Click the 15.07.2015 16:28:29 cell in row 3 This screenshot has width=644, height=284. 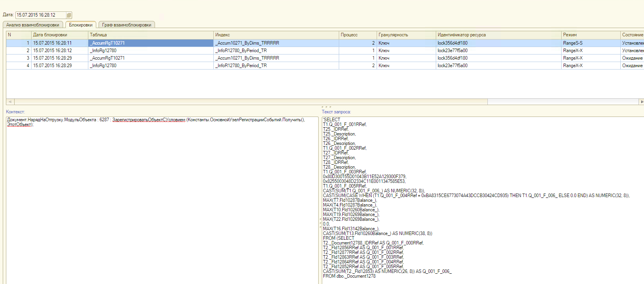pos(60,58)
